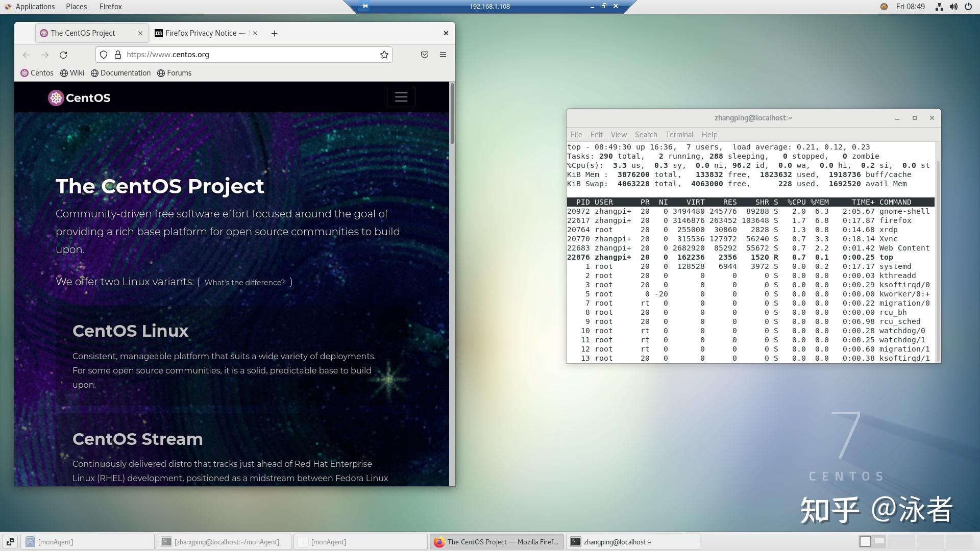Screen dimensions: 980x551
Task: Mute audio via the volume icon
Action: [953, 7]
